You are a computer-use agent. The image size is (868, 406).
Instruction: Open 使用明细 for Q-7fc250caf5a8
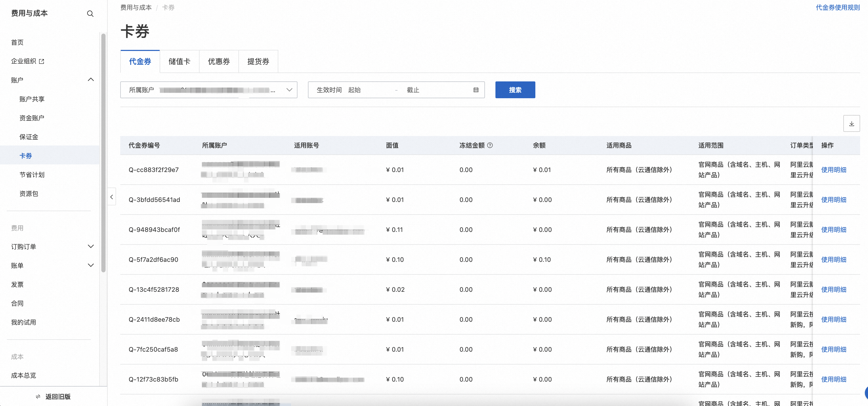click(x=834, y=349)
